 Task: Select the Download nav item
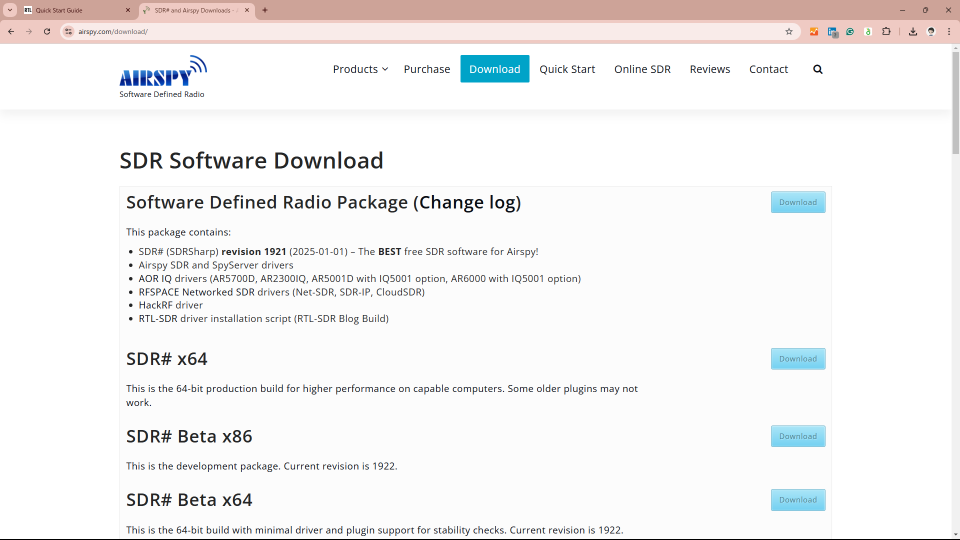tap(495, 69)
